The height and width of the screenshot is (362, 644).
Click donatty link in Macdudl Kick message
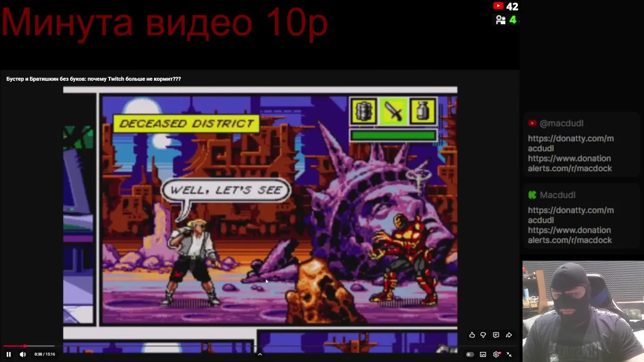click(571, 215)
